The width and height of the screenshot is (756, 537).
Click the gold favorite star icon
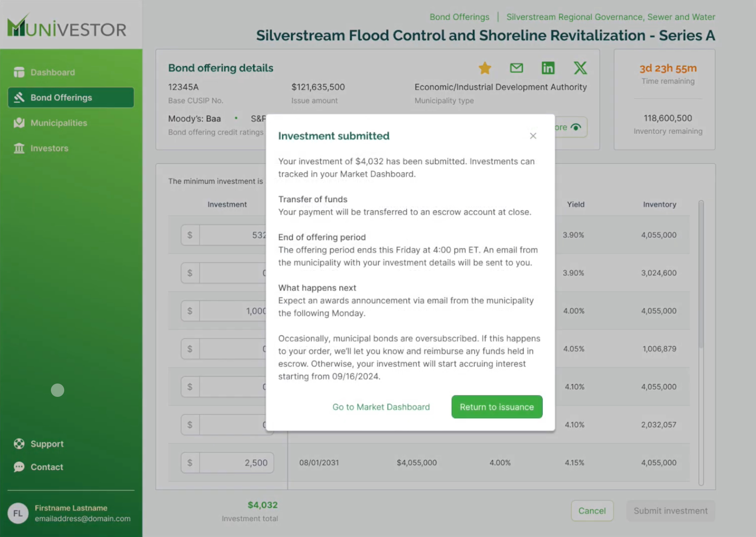485,68
